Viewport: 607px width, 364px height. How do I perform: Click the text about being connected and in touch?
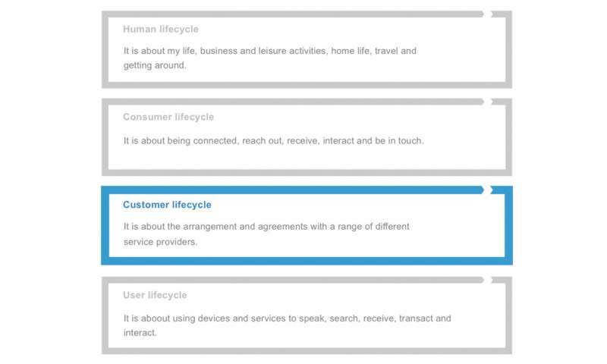pyautogui.click(x=274, y=141)
